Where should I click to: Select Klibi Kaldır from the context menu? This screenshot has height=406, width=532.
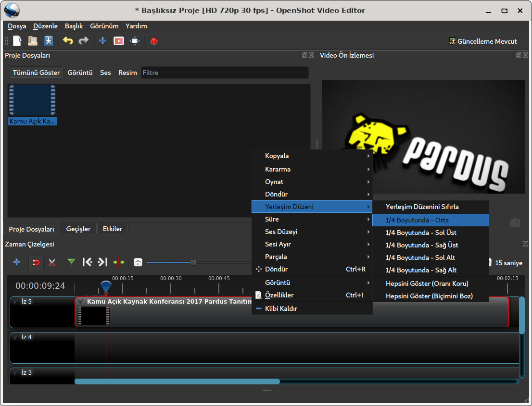tap(281, 308)
